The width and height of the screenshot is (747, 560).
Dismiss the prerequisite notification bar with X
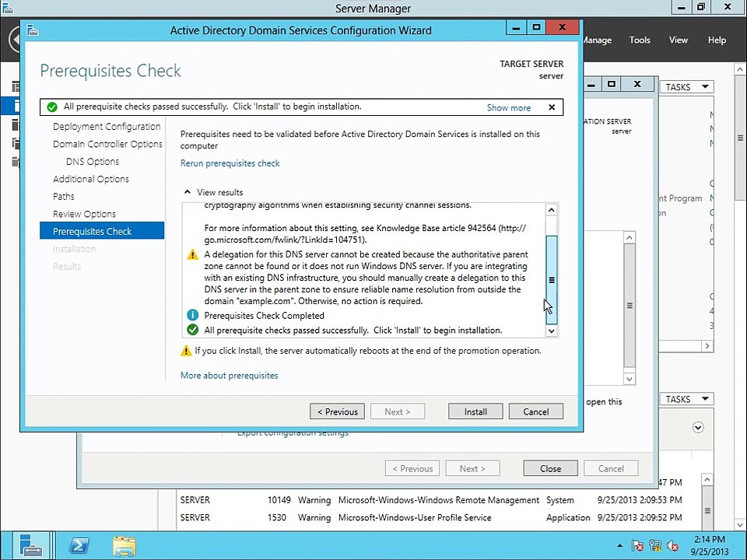click(552, 107)
